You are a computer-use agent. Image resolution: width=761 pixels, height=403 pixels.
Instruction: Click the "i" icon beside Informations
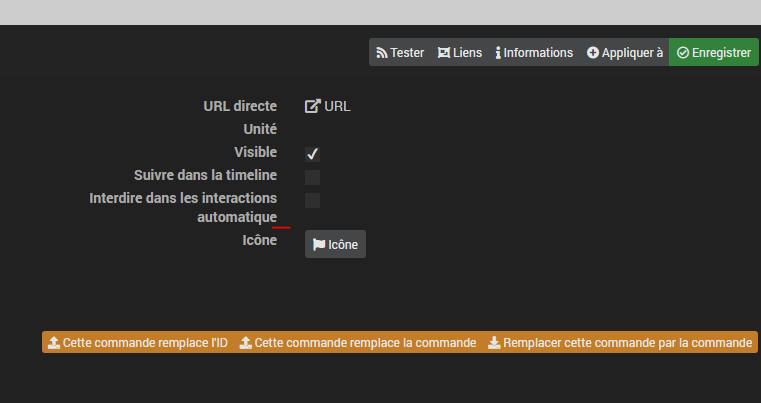tap(498, 53)
